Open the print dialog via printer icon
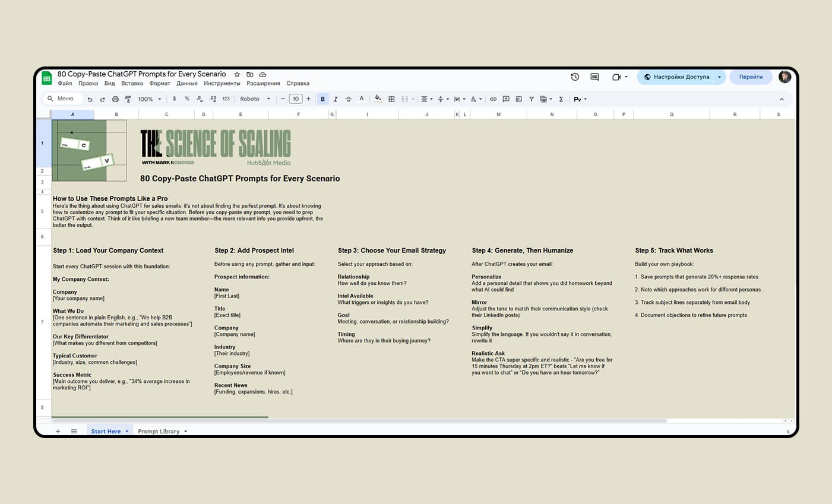This screenshot has height=504, width=832. click(115, 99)
